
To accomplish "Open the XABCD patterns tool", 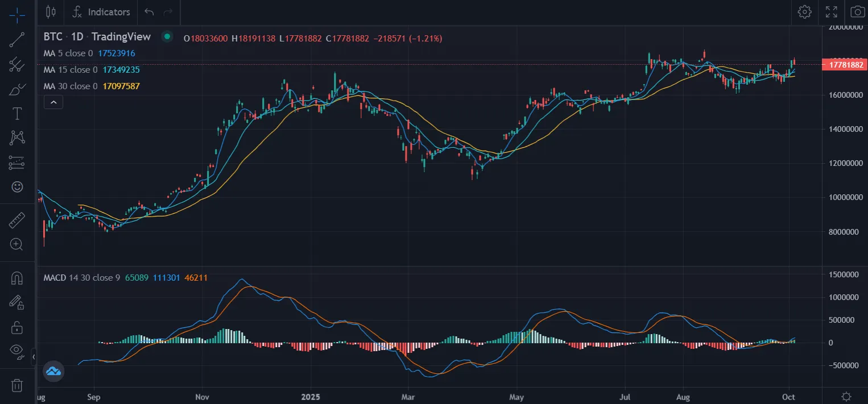I will pos(17,138).
